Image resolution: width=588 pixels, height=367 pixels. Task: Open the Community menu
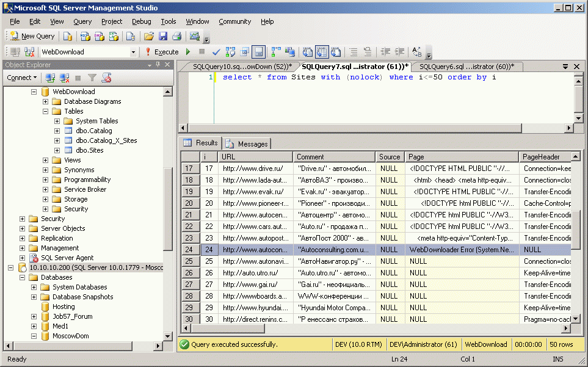tap(234, 21)
